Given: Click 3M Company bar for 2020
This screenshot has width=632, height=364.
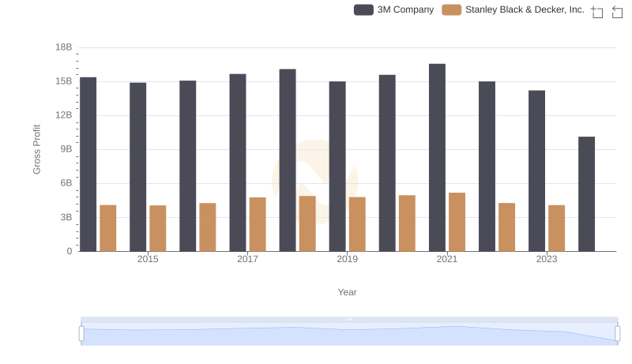Looking at the screenshot, I should pyautogui.click(x=387, y=163).
